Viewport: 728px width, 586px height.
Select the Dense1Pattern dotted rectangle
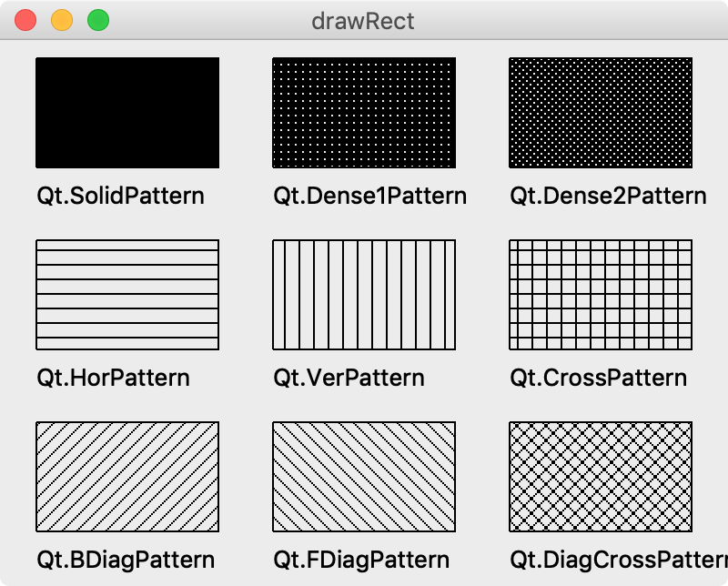pos(364,113)
